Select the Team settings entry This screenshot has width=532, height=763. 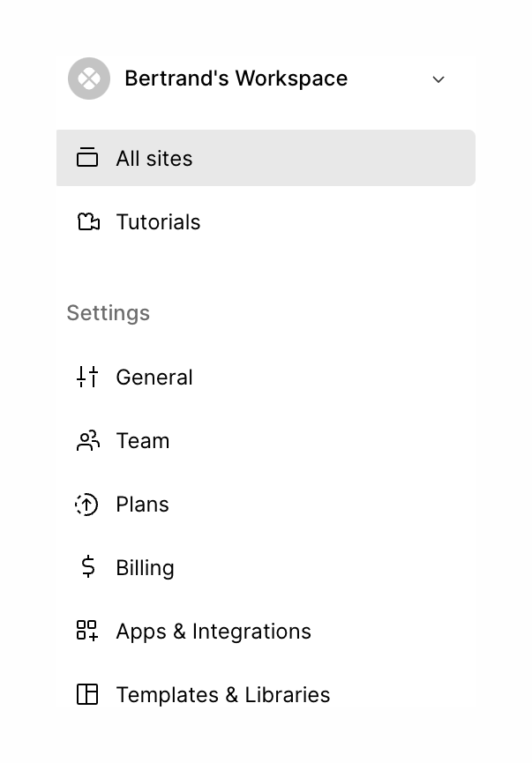143,440
